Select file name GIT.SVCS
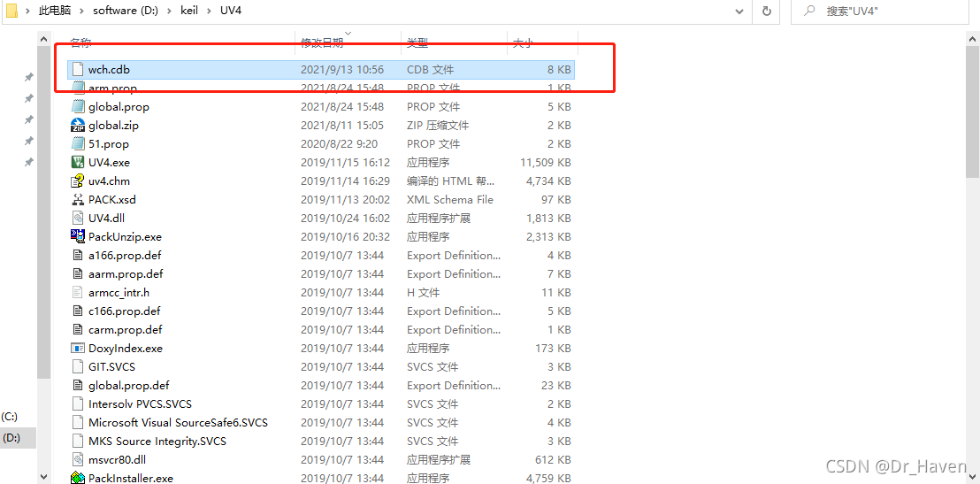The image size is (980, 484). [x=111, y=366]
